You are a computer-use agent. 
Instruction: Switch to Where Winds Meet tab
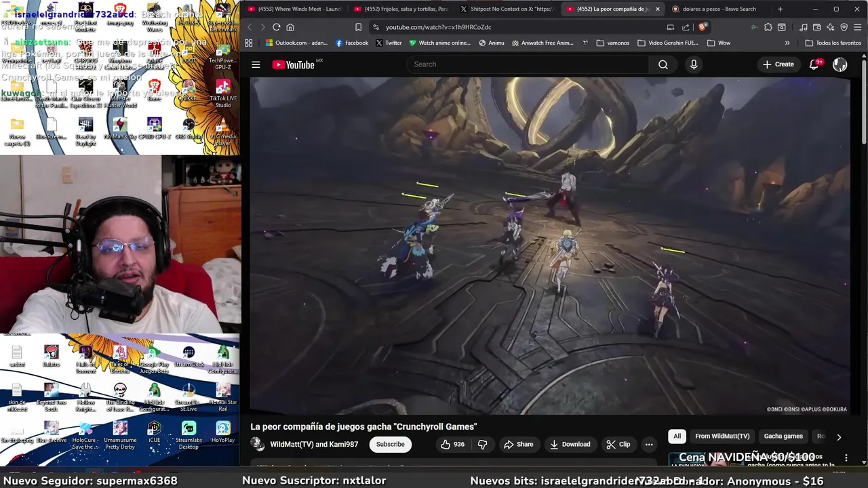pos(294,9)
